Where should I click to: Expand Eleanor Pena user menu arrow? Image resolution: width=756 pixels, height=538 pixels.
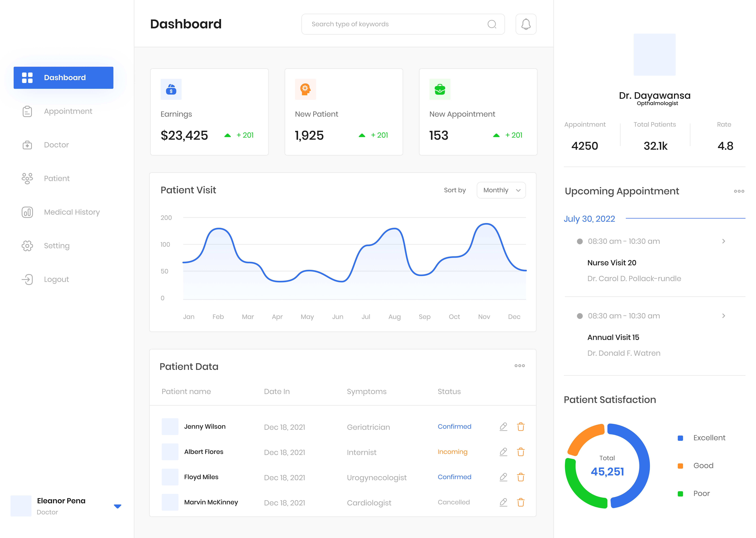click(x=117, y=506)
